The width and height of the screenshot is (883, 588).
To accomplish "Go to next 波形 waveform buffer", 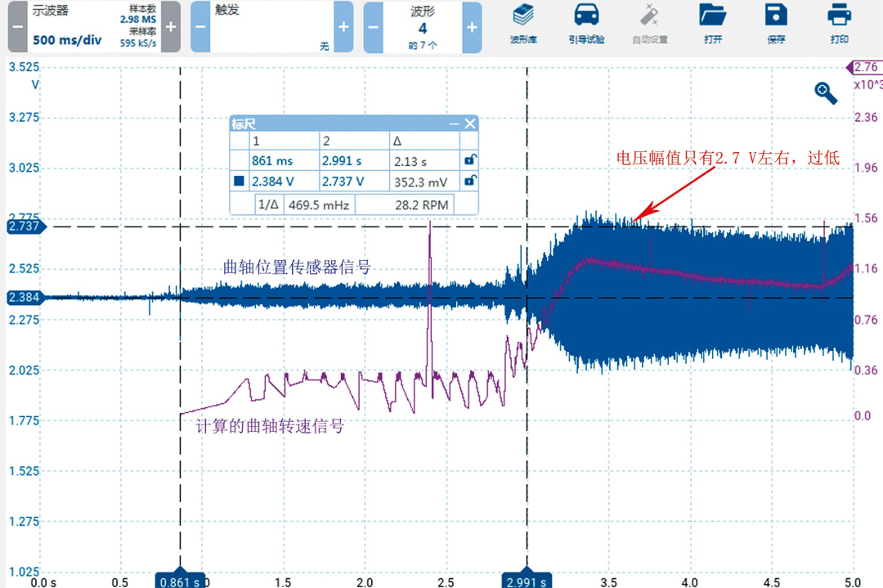I will 472,27.
